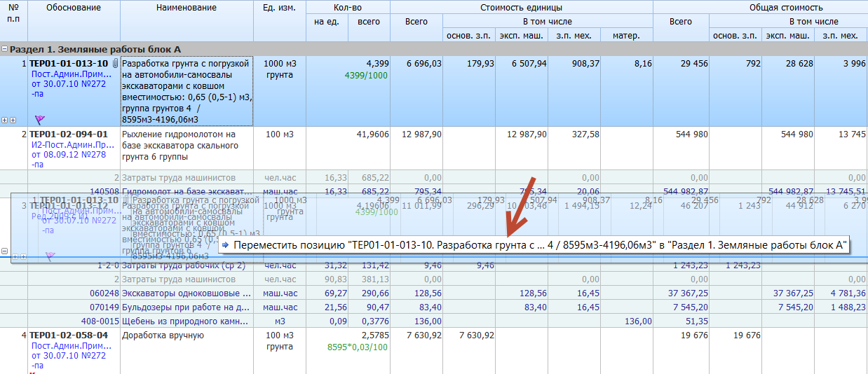Click value 795,34 in Гидромолот row
Screen dimensions: 868x374
point(427,191)
